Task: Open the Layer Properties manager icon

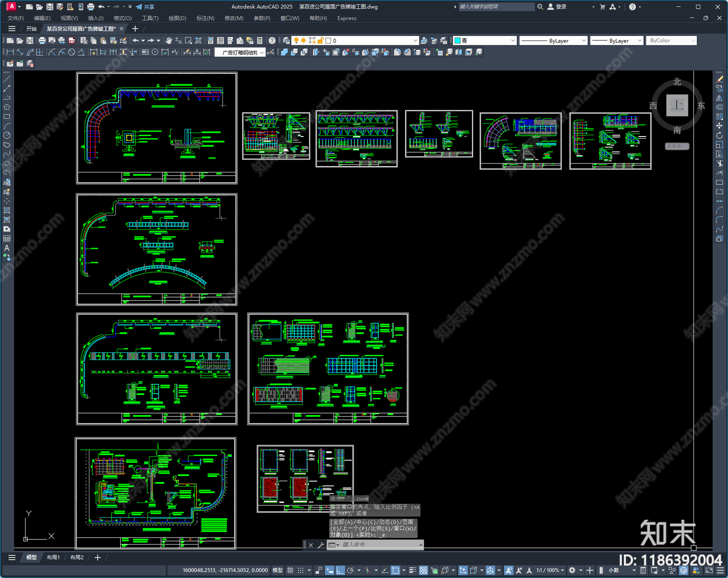Action: click(x=286, y=41)
